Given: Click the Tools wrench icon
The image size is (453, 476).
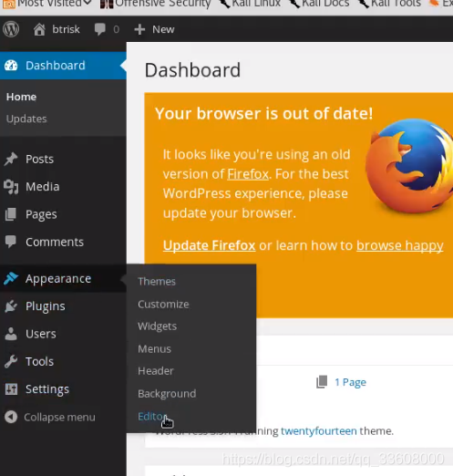Looking at the screenshot, I should tap(11, 361).
